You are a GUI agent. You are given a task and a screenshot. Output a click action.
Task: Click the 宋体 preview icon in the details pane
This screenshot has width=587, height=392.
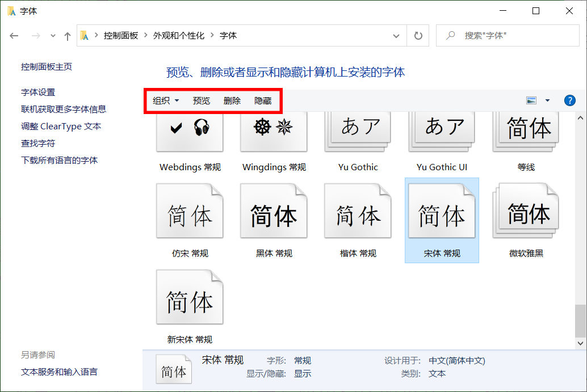(174, 369)
